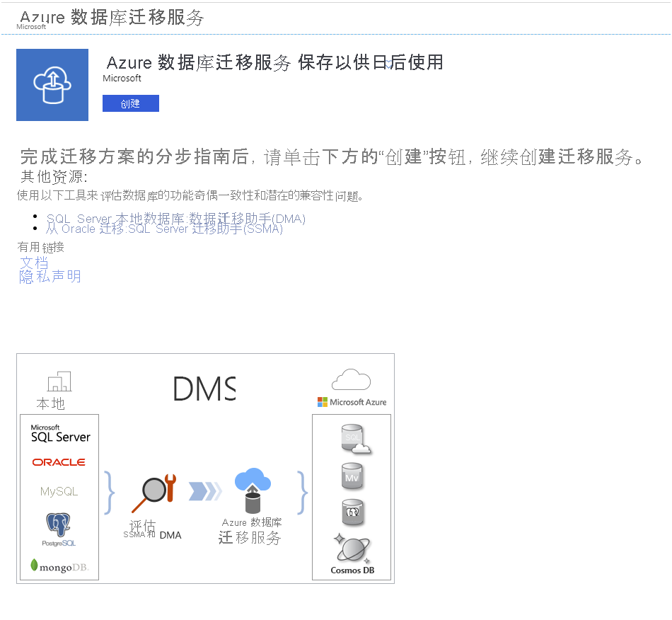Click 保存以供日后使用 to save for later

[371, 62]
